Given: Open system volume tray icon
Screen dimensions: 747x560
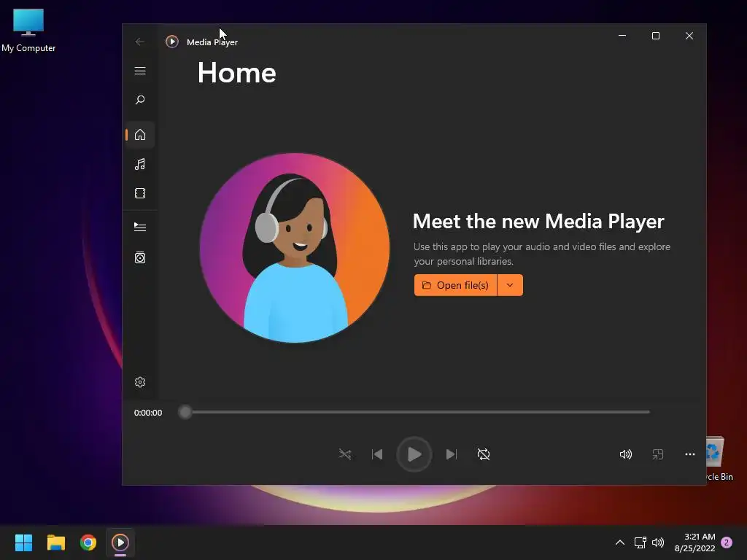Looking at the screenshot, I should pos(658,542).
